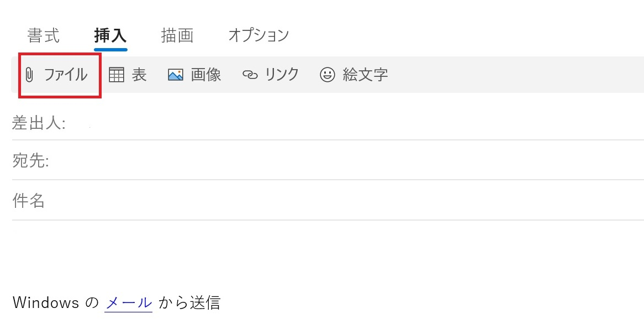This screenshot has width=644, height=324.
Task: Click the 差出人 sender field
Action: [x=166, y=123]
